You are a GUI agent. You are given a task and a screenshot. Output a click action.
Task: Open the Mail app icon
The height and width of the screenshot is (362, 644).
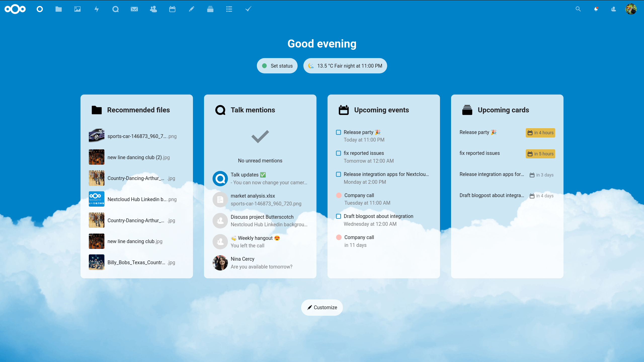click(134, 9)
